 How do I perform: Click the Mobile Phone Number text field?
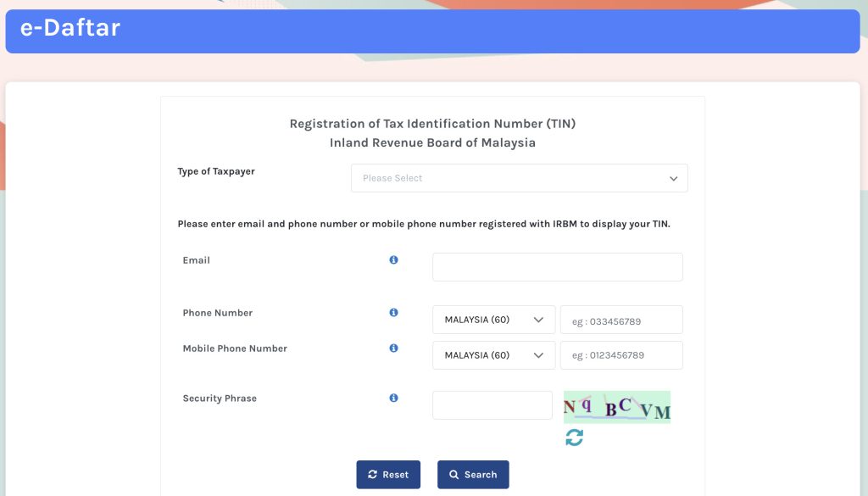[621, 355]
